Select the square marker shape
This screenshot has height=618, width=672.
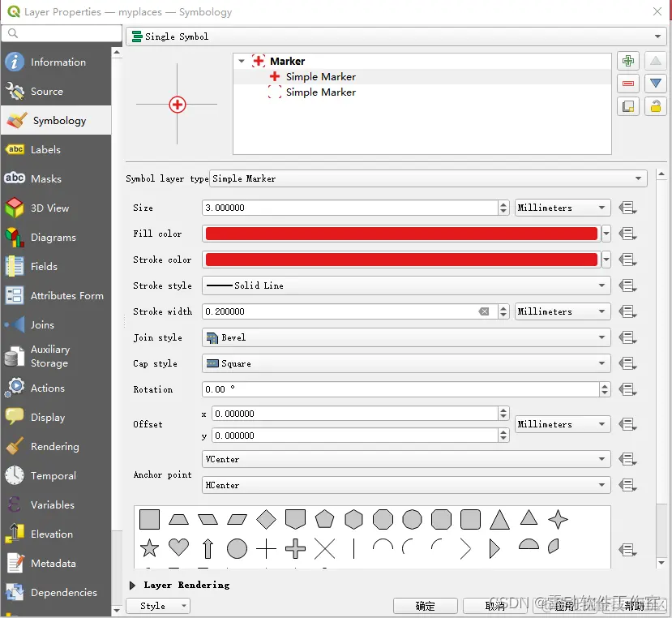(150, 519)
